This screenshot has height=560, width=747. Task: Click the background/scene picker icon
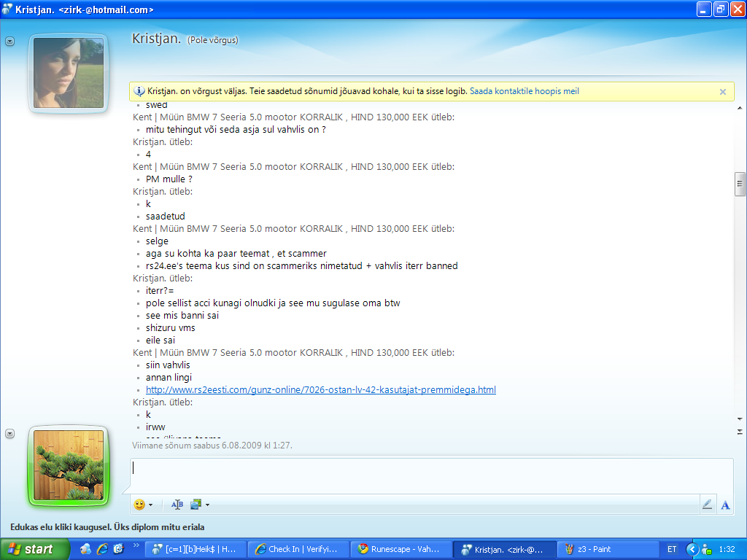pos(196,505)
